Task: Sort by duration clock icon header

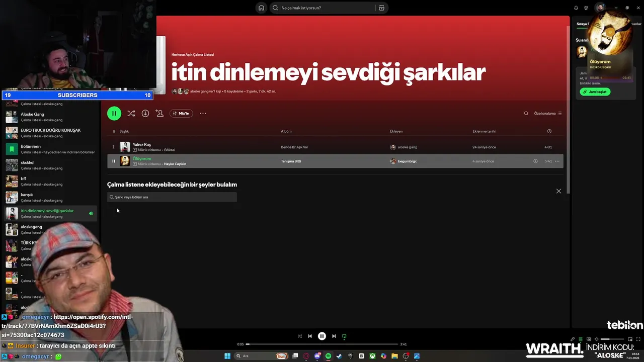Action: 549,131
